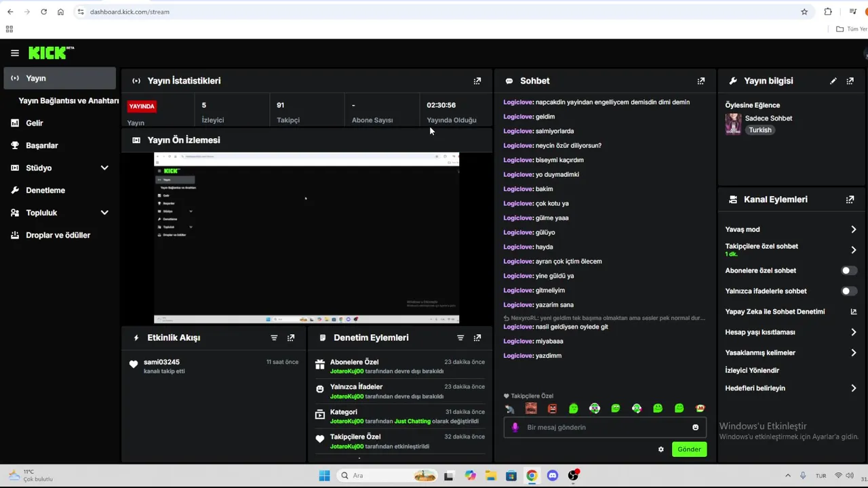
Task: Click Just Chatting category link
Action: (x=412, y=421)
